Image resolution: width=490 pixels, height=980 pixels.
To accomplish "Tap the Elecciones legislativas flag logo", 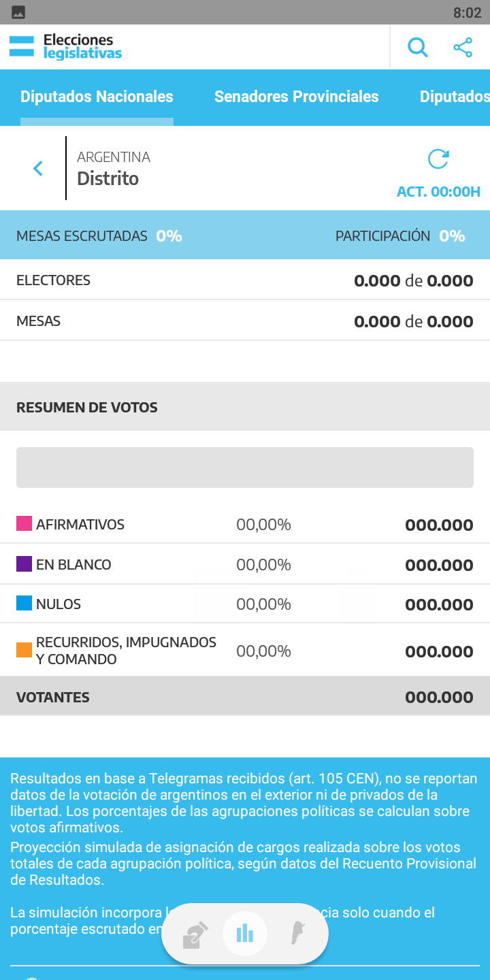I will pyautogui.click(x=22, y=47).
